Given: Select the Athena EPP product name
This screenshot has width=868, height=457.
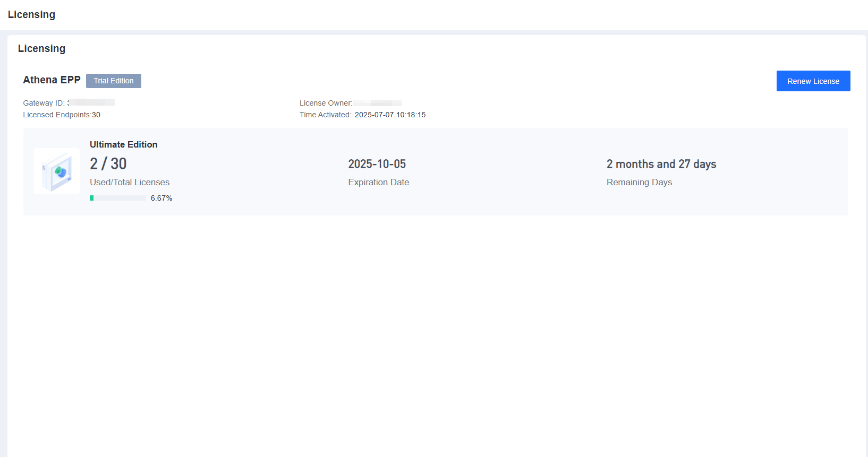Looking at the screenshot, I should 52,80.
